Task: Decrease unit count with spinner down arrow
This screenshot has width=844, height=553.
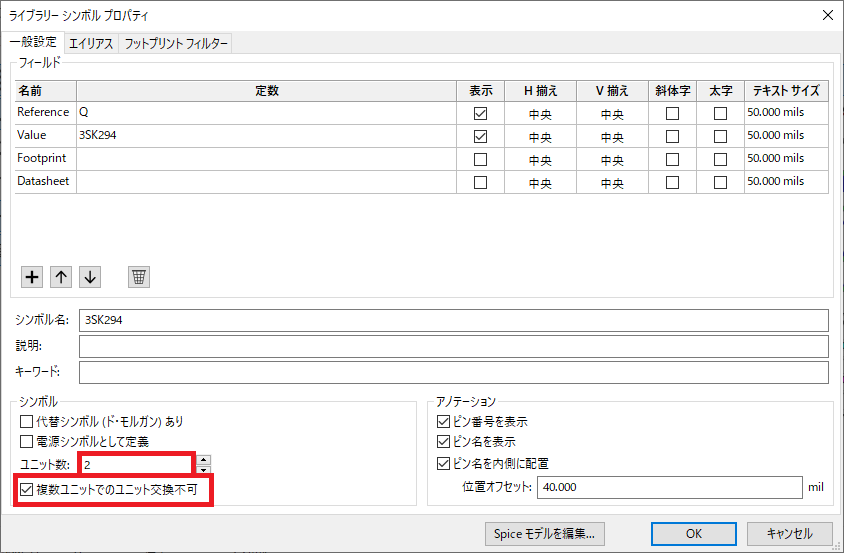Action: click(x=204, y=469)
